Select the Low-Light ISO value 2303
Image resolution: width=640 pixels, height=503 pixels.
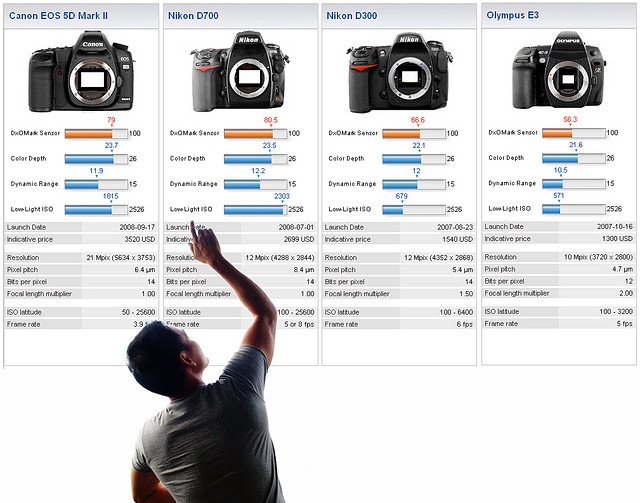pyautogui.click(x=282, y=196)
